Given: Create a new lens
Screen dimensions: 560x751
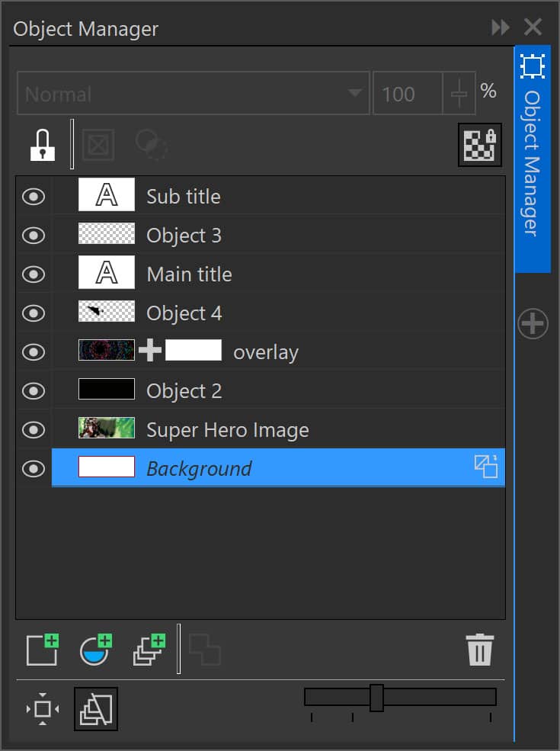Looking at the screenshot, I should click(95, 650).
